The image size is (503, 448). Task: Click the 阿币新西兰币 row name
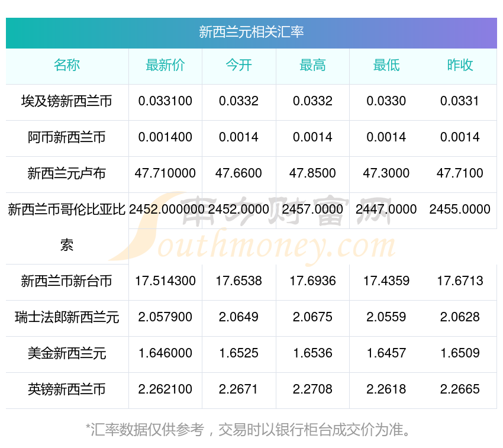pyautogui.click(x=67, y=137)
